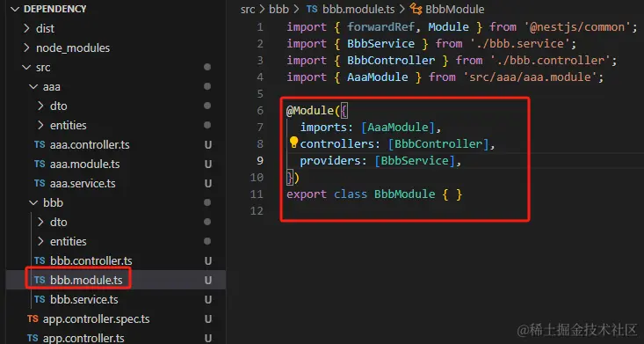Collapse the DEPENDENCY root folder chevron
The image size is (644, 344).
[16, 9]
